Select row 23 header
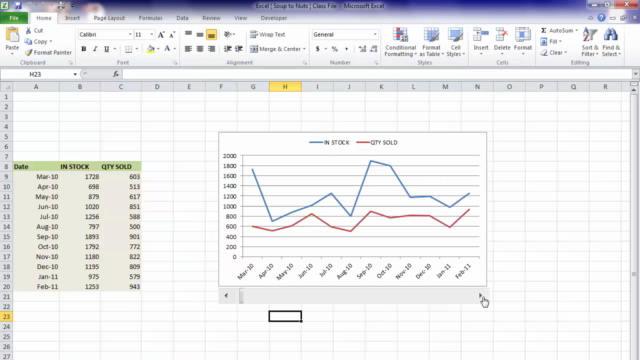The width and height of the screenshot is (640, 360). pos(6,317)
